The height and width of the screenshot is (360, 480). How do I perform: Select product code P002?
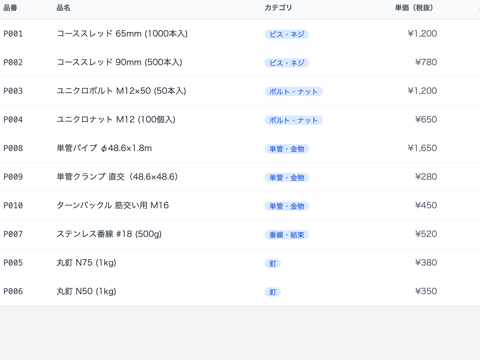[x=13, y=62]
